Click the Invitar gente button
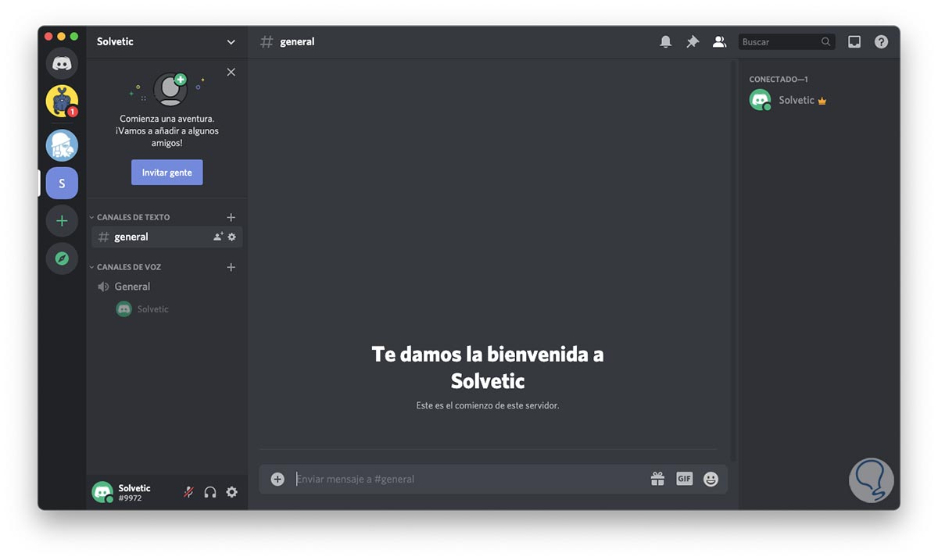Image resolution: width=938 pixels, height=560 pixels. coord(166,173)
